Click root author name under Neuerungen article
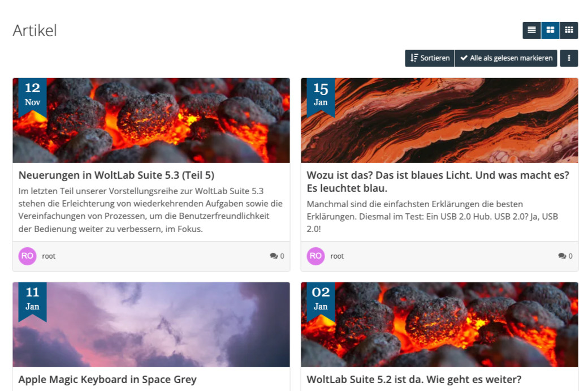 click(x=49, y=256)
